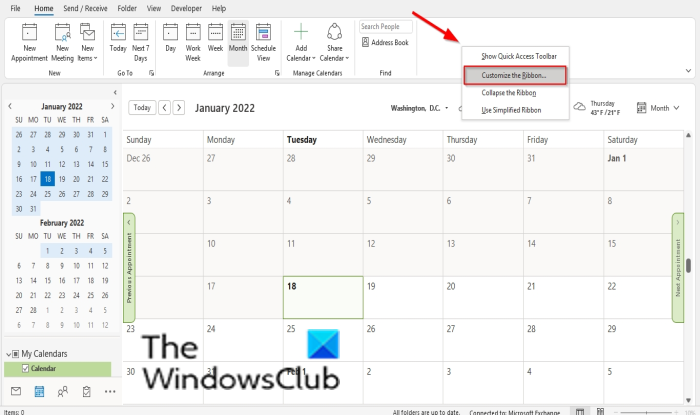Show more navigation options ellipsis
Image resolution: width=700 pixels, height=415 pixels.
[110, 391]
